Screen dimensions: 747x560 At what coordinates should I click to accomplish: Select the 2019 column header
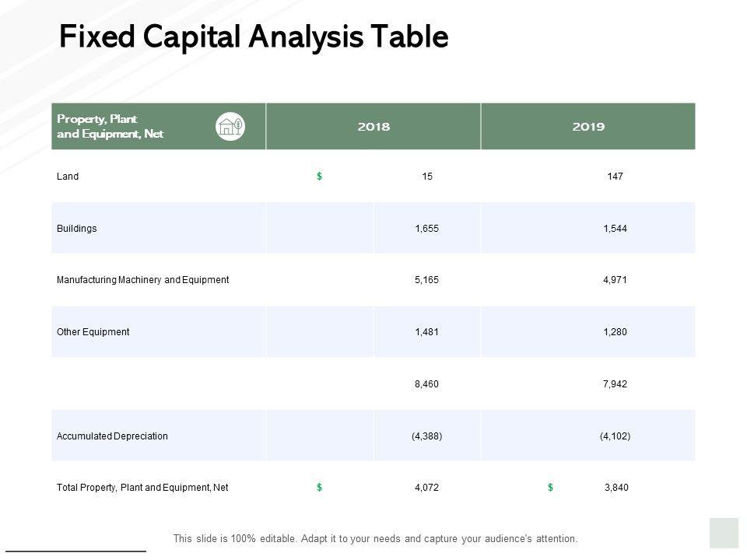point(588,126)
